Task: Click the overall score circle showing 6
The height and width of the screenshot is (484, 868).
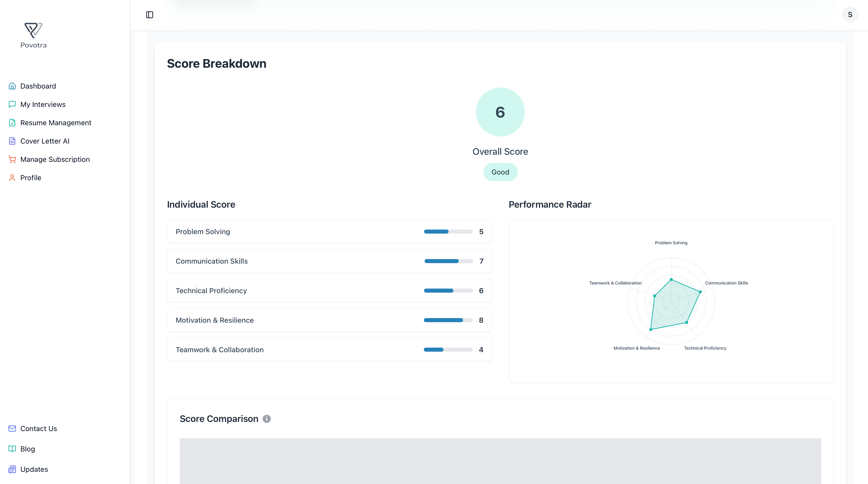Action: tap(500, 112)
